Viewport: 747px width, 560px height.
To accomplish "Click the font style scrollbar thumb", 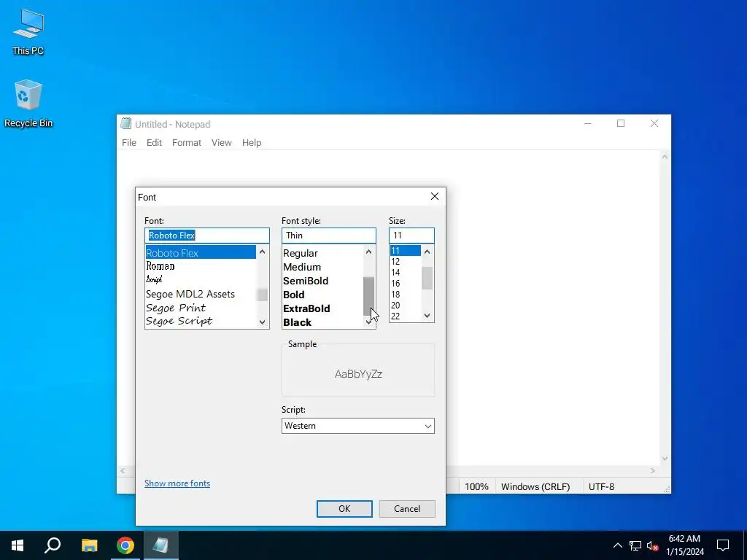I will click(368, 296).
